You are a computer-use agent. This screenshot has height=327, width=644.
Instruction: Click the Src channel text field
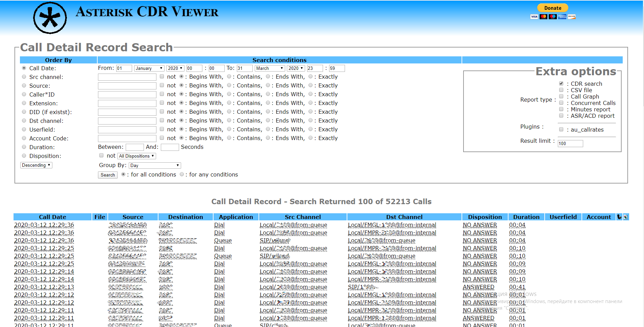127,77
